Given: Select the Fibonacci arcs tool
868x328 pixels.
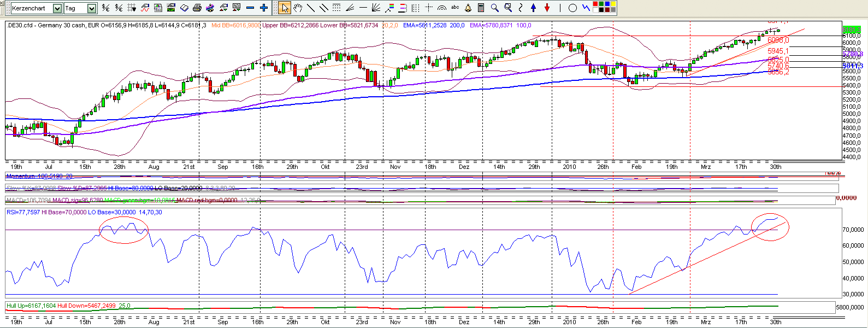Looking at the screenshot, I should pos(442,8).
